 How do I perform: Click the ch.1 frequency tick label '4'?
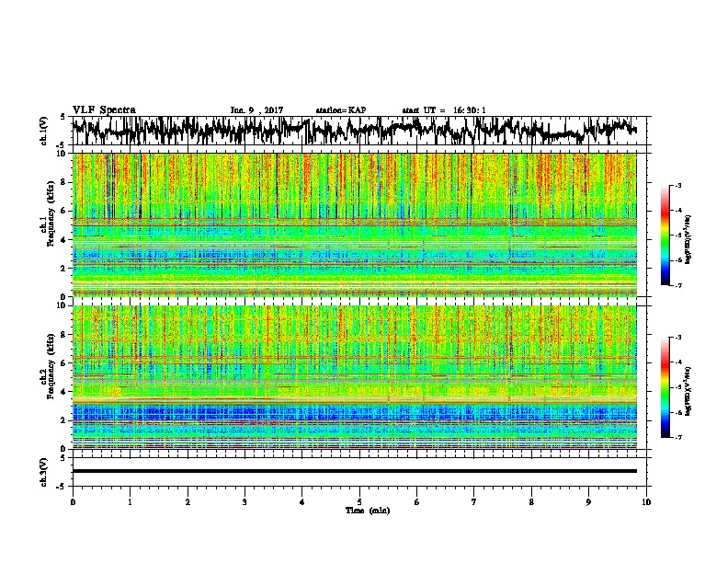click(x=64, y=240)
